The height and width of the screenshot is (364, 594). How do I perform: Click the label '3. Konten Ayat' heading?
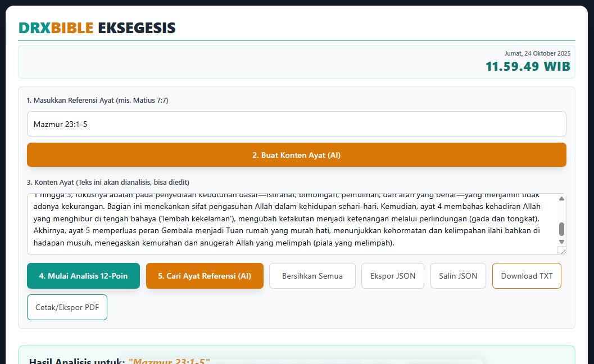pos(108,182)
